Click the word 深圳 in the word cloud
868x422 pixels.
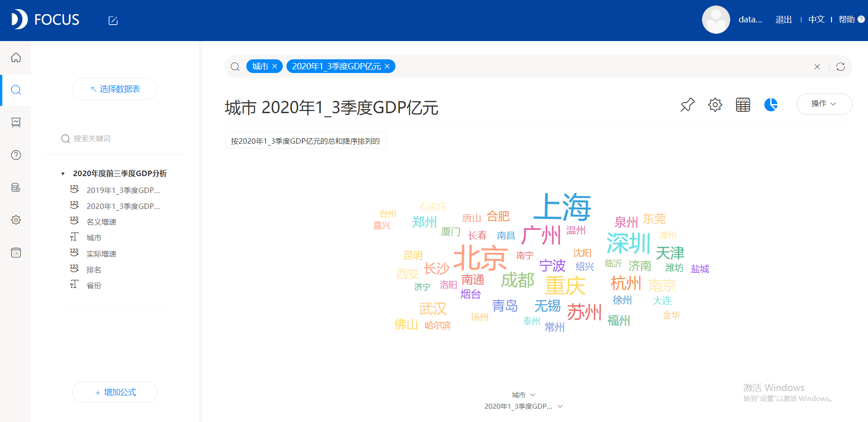click(x=628, y=243)
